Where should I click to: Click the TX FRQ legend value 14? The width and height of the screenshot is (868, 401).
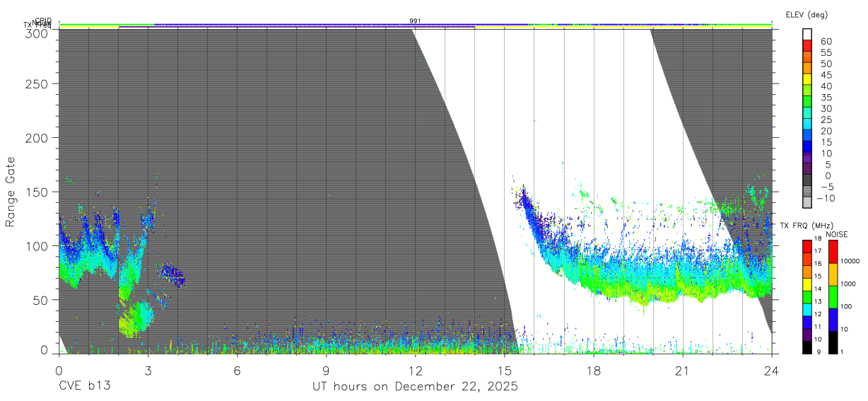818,289
